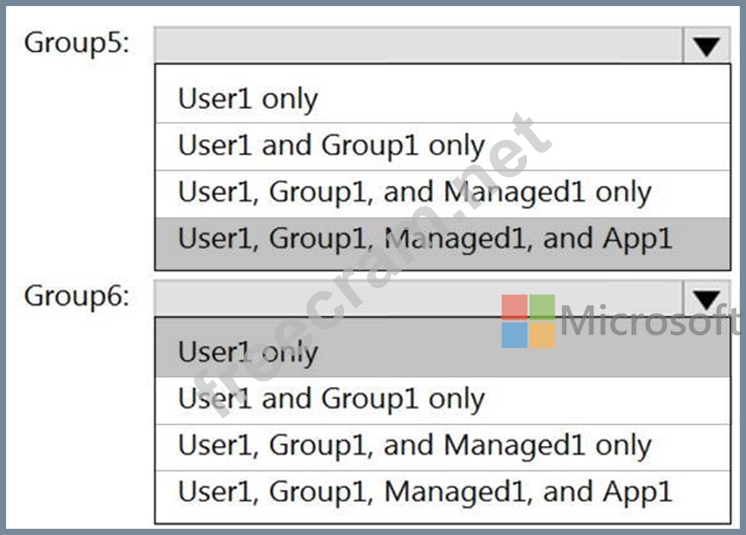
Task: Click the Microsoft wordmark text
Action: [x=652, y=321]
